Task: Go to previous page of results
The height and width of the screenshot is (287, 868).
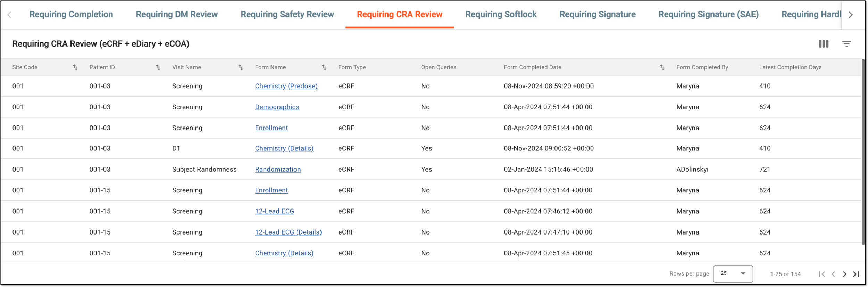Action: [833, 274]
